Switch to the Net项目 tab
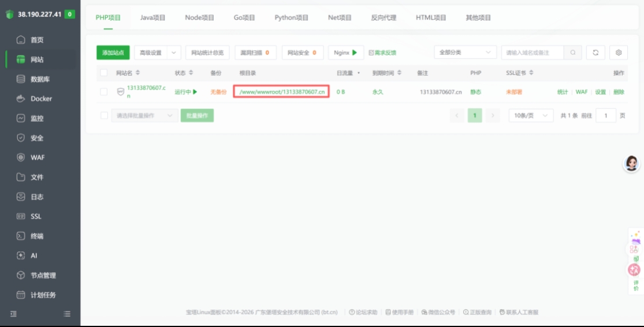This screenshot has width=644, height=327. coord(340,18)
